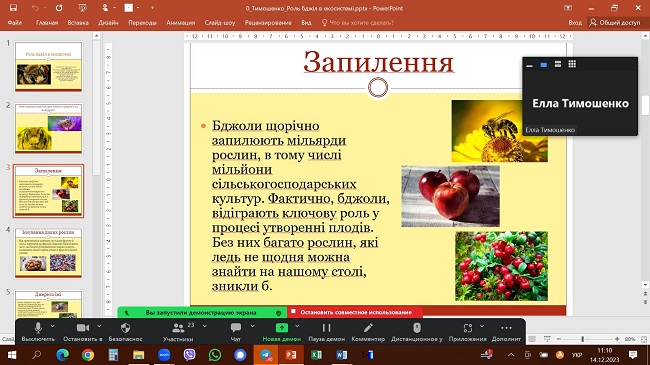Click the New Share green icon
Screen dimensions: 650x365
pyautogui.click(x=281, y=328)
